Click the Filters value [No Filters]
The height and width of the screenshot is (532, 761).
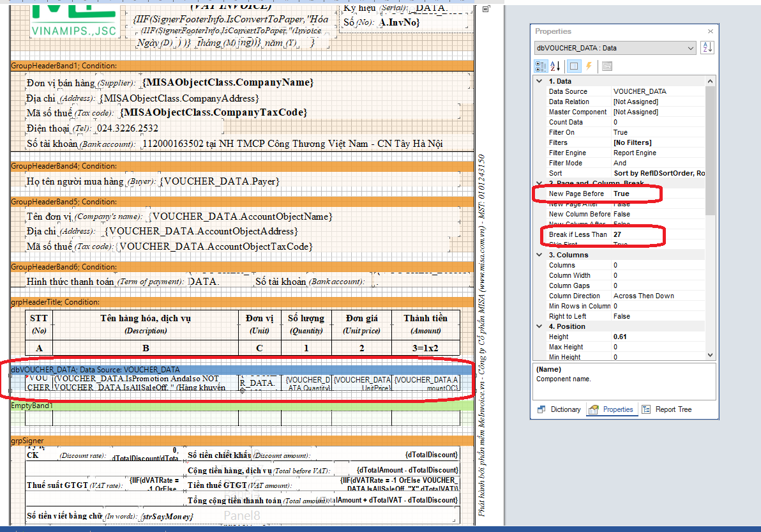click(633, 142)
